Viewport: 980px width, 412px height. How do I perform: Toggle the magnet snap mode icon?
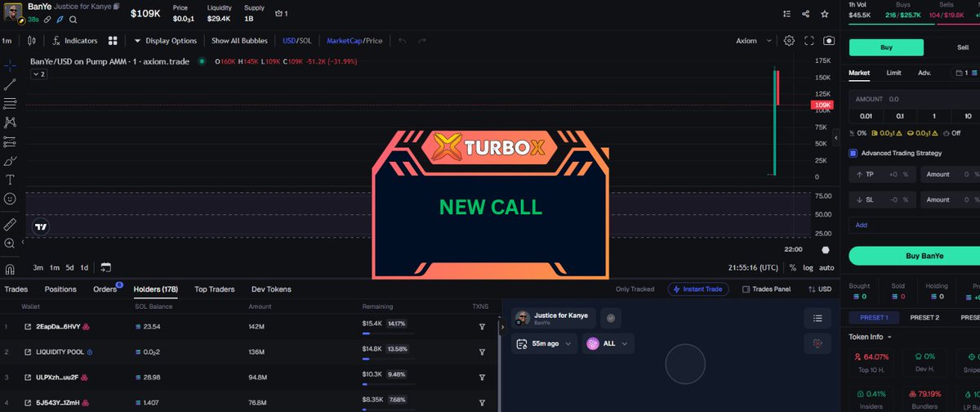(x=10, y=268)
